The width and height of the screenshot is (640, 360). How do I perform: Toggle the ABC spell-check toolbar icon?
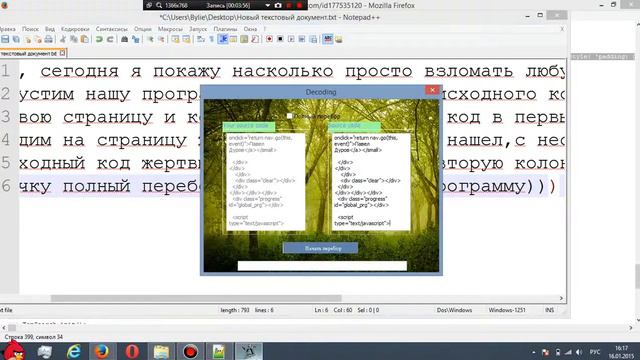[x=328, y=39]
